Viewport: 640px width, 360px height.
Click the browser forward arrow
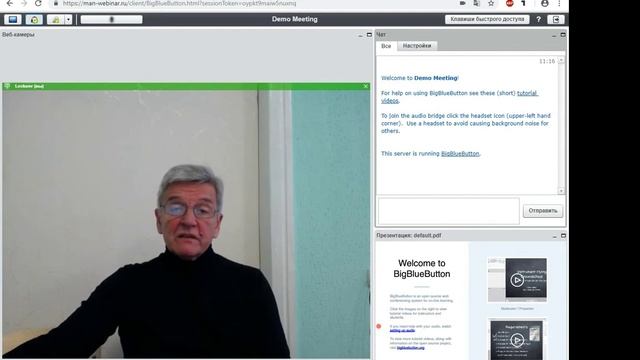(x=24, y=4)
